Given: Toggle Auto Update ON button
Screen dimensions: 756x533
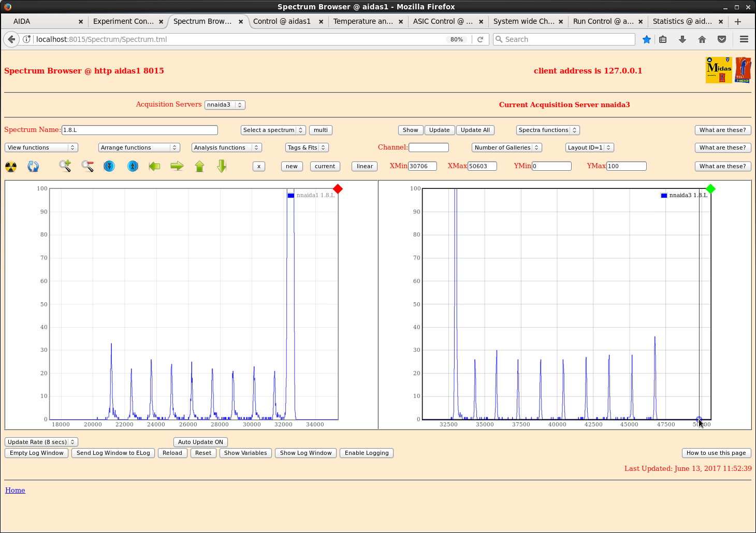Looking at the screenshot, I should click(200, 442).
